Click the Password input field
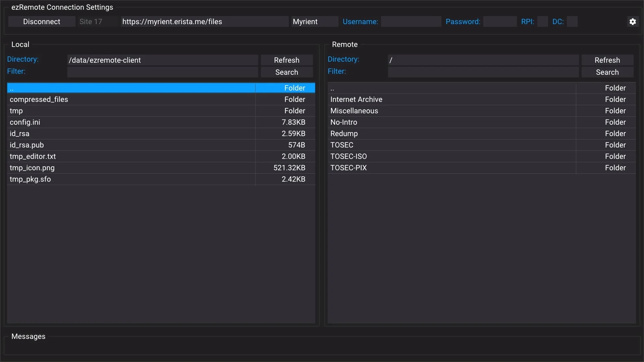Viewport: 644px width, 362px height. (x=499, y=22)
